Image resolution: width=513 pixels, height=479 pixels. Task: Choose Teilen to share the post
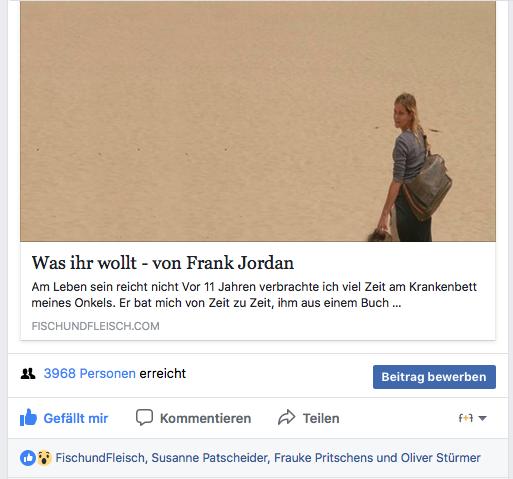point(309,418)
